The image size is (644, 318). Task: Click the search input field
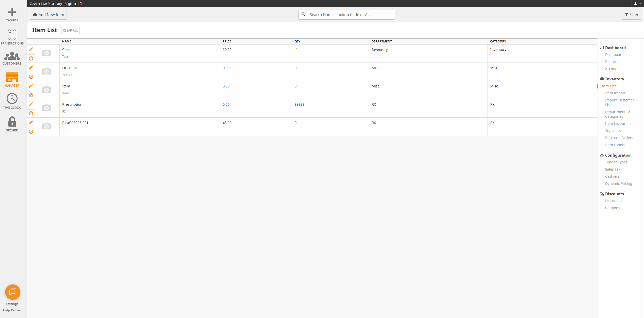[351, 14]
